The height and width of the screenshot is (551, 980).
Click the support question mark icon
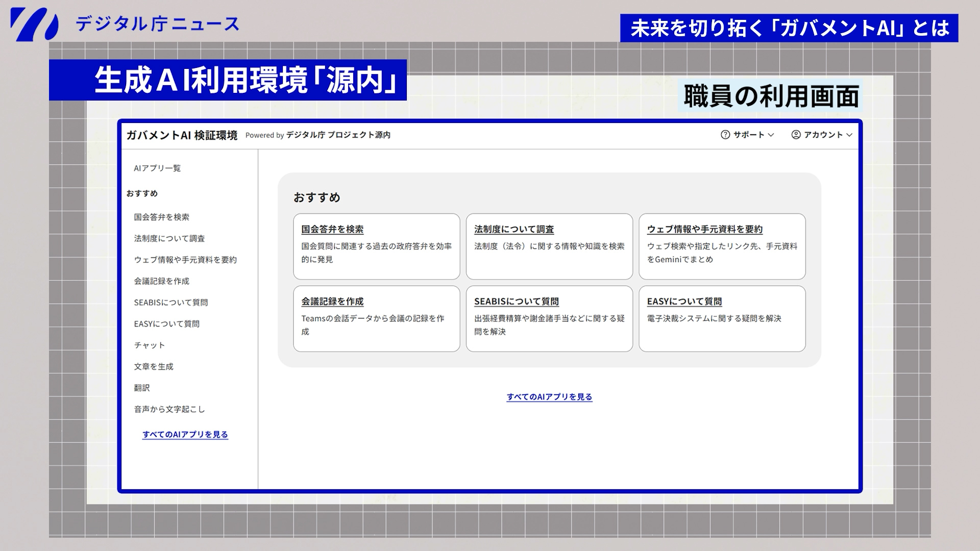pos(724,135)
